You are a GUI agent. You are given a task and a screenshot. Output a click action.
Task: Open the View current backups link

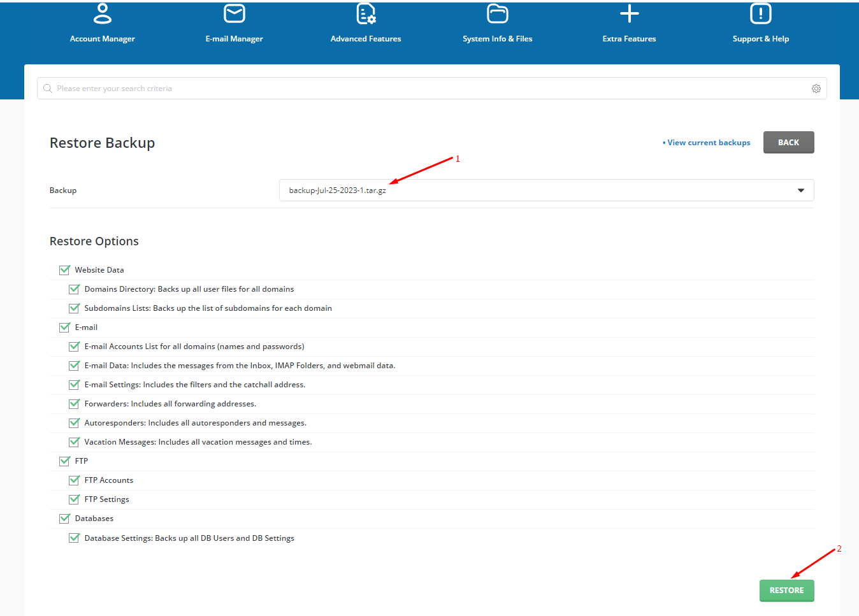coord(707,143)
